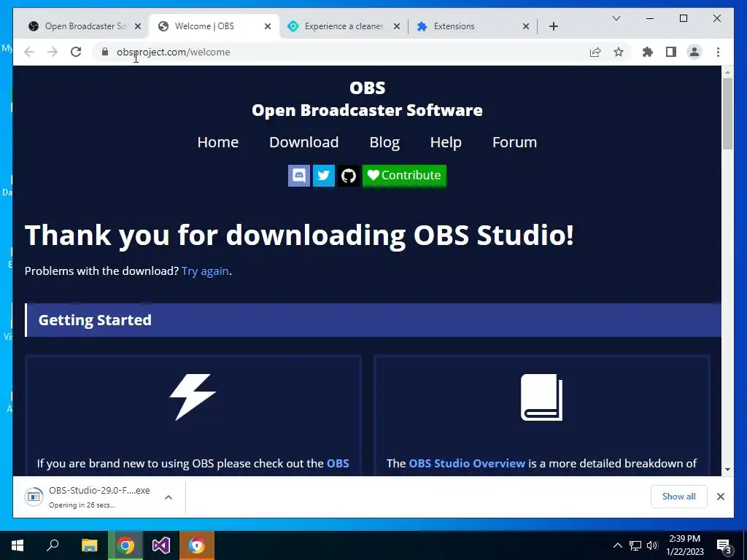This screenshot has height=560, width=747.
Task: Click the lightning bolt quickstart icon
Action: coord(193,397)
